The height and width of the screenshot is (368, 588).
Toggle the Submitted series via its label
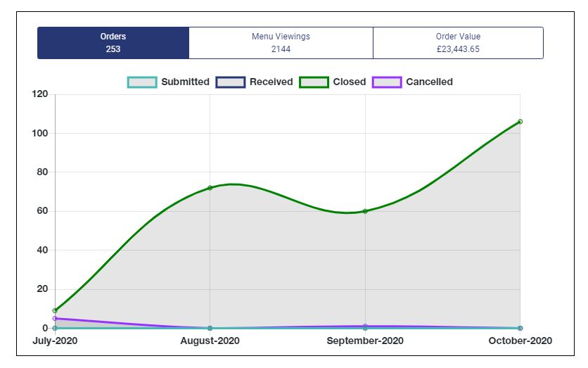[185, 82]
